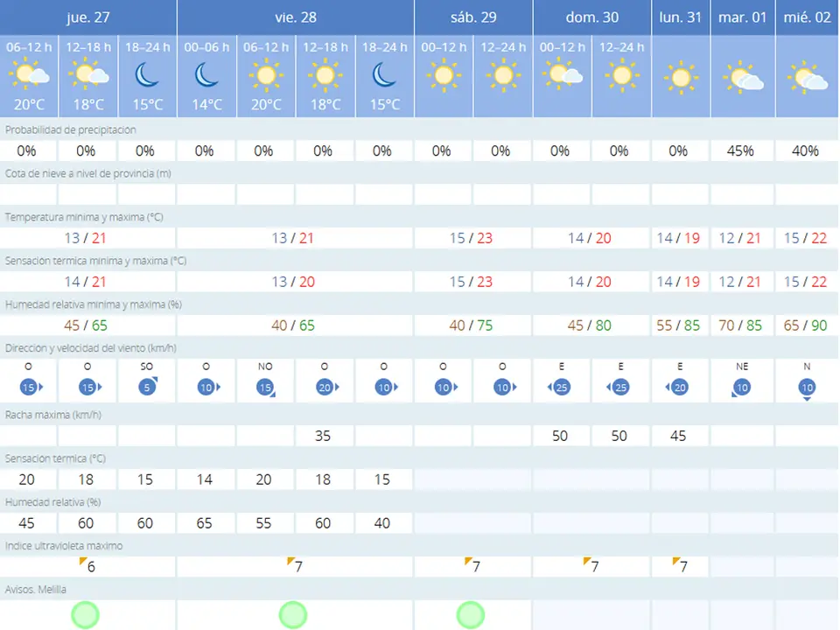Click the 40% precipitation value for mié. 02
The image size is (840, 630).
point(805,151)
